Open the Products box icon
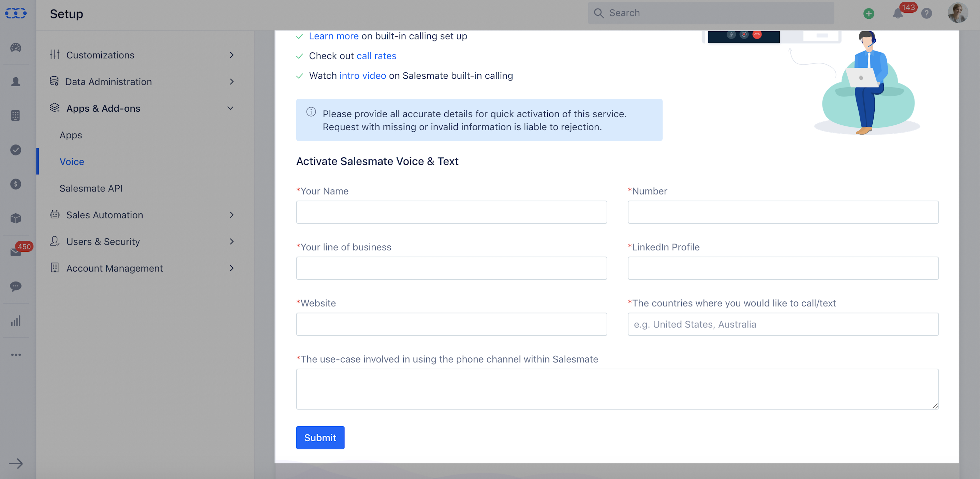 16,218
